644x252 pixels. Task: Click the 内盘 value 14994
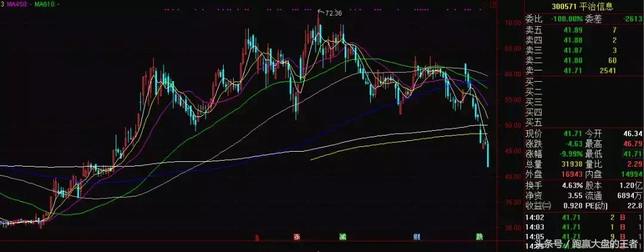(632, 175)
